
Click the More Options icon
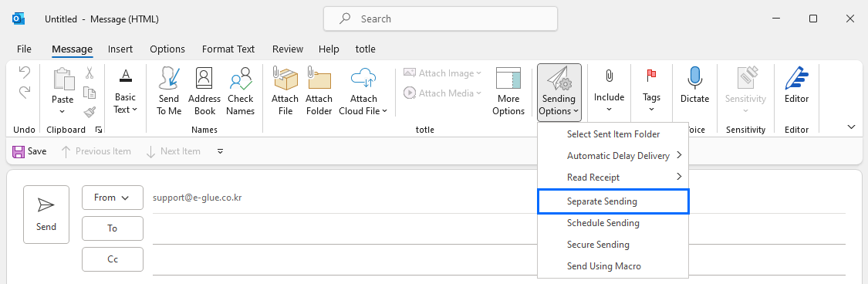(x=508, y=78)
